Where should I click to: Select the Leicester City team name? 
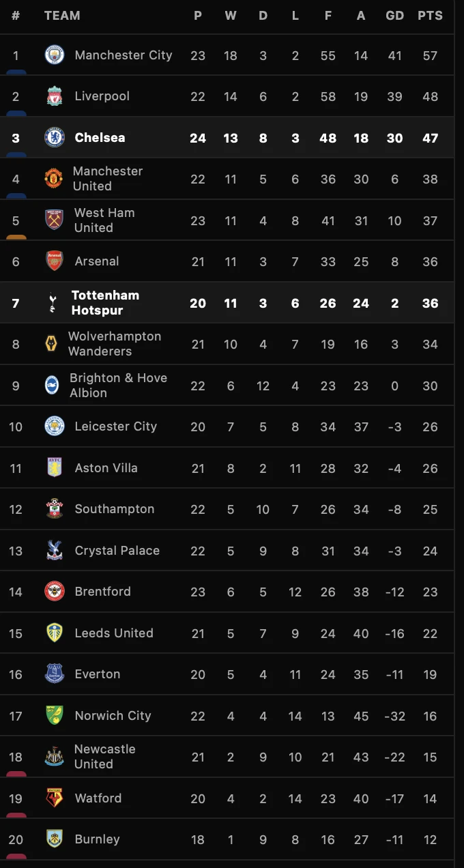(115, 426)
